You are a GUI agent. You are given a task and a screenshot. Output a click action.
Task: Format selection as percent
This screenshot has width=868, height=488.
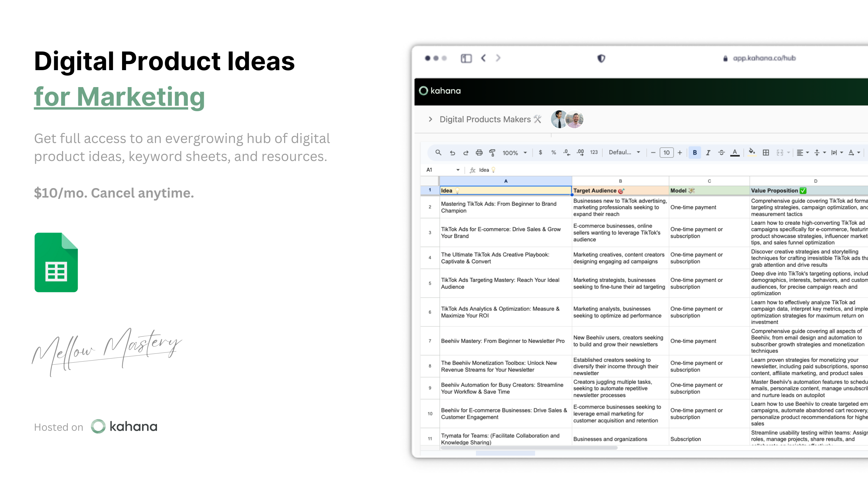pos(554,152)
